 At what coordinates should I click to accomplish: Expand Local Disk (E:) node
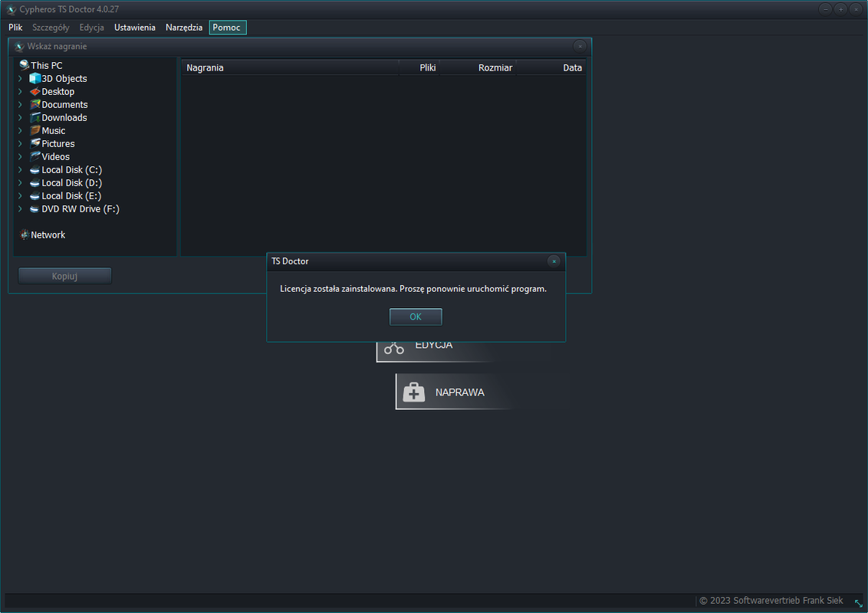(x=21, y=196)
